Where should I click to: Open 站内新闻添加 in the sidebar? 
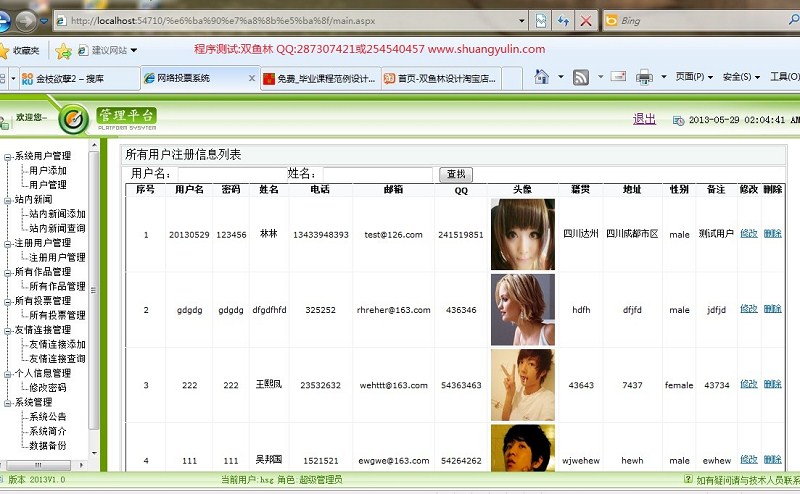point(57,214)
